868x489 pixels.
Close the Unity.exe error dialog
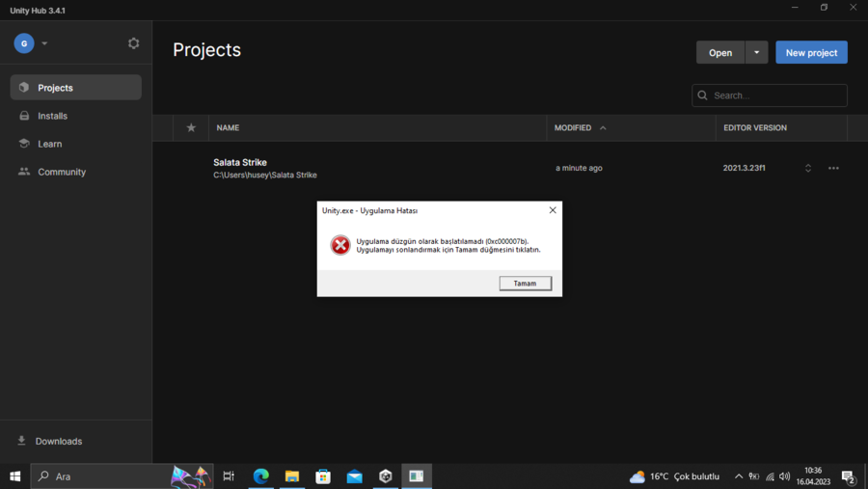click(x=552, y=210)
